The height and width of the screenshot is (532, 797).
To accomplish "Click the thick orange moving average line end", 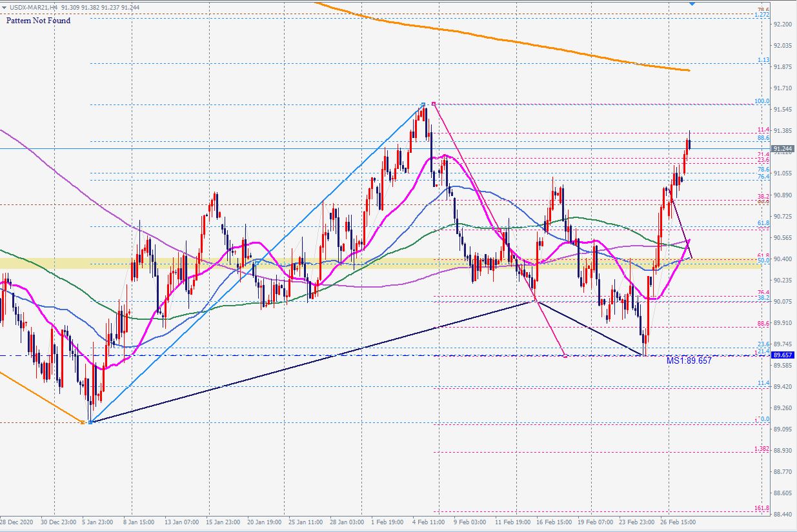I will (x=688, y=70).
